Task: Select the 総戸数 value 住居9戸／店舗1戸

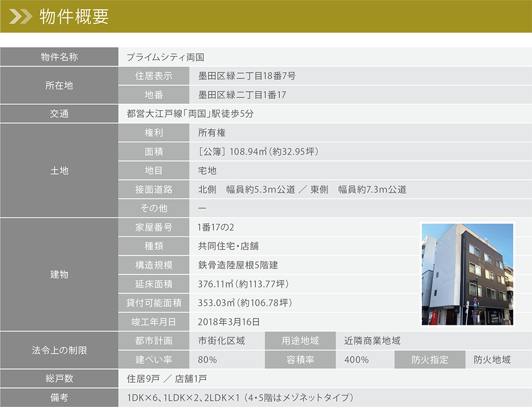Action: point(167,379)
